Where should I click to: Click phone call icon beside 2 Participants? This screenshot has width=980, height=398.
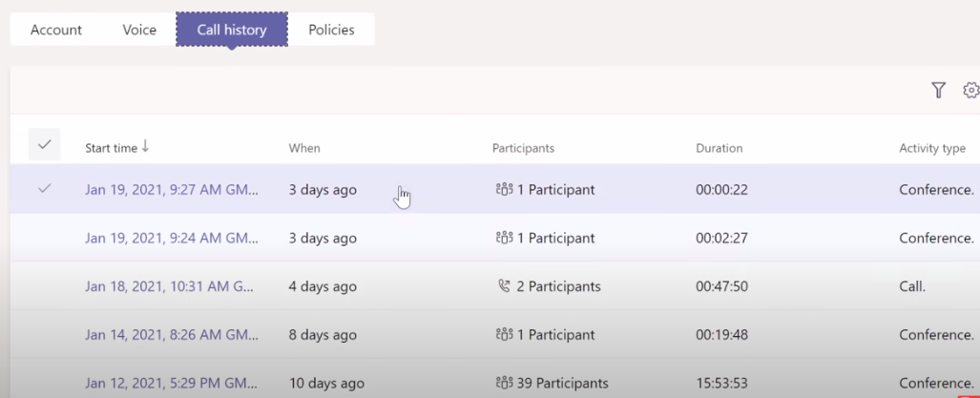tap(504, 286)
